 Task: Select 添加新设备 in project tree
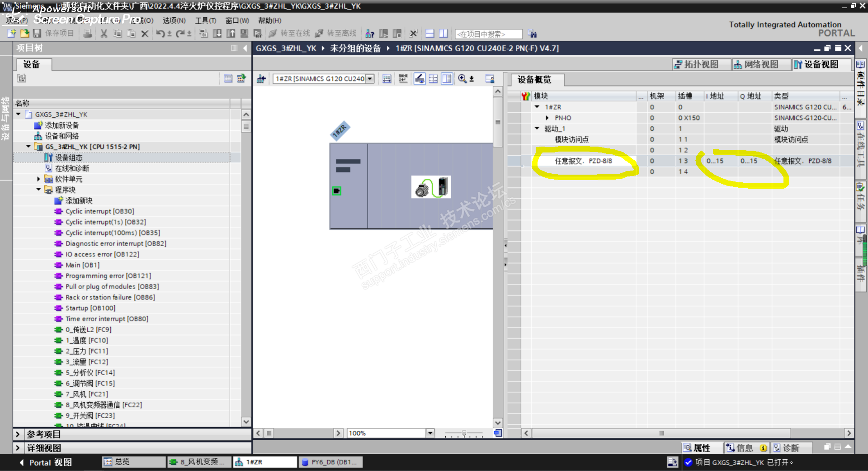click(x=61, y=125)
